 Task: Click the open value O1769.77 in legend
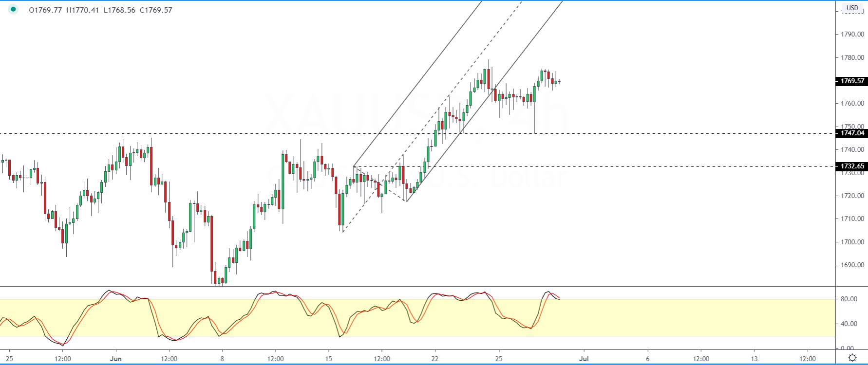[45, 10]
